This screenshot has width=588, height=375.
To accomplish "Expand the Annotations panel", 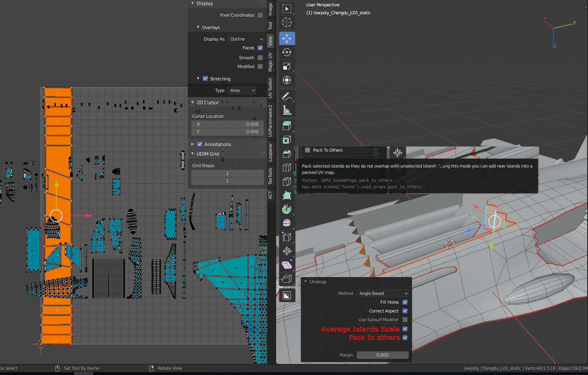I will pos(193,144).
